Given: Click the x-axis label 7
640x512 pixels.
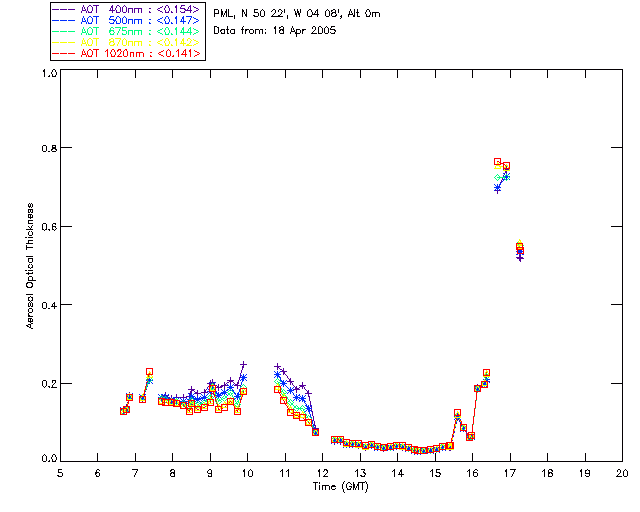Looking at the screenshot, I should (135, 473).
